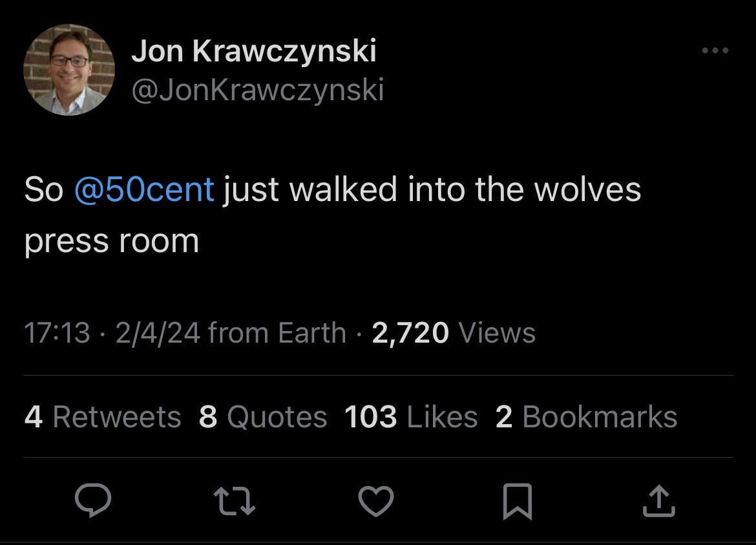
Task: Click 'just walked into the wolves' text
Action: click(432, 189)
